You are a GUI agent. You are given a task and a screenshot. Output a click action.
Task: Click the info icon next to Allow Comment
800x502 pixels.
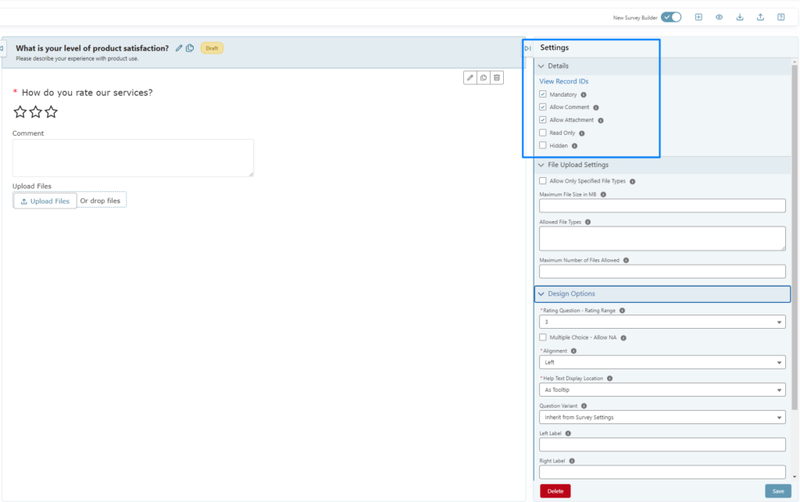[x=596, y=108]
